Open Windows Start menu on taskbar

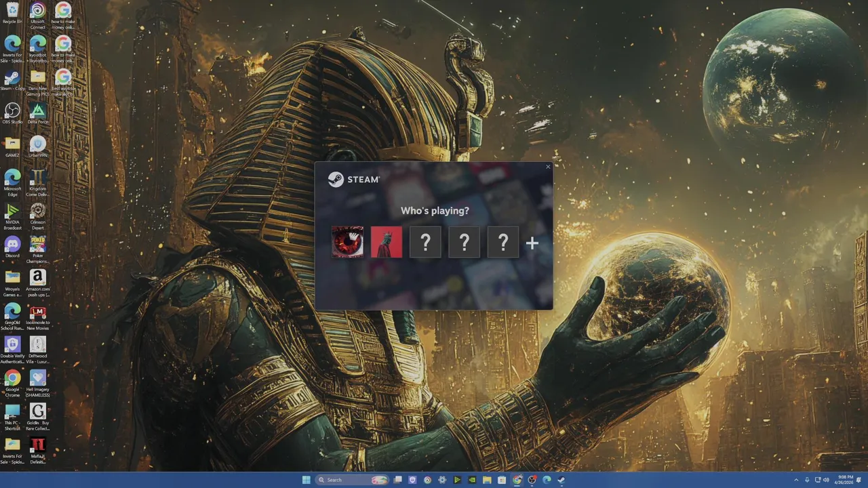coord(306,480)
